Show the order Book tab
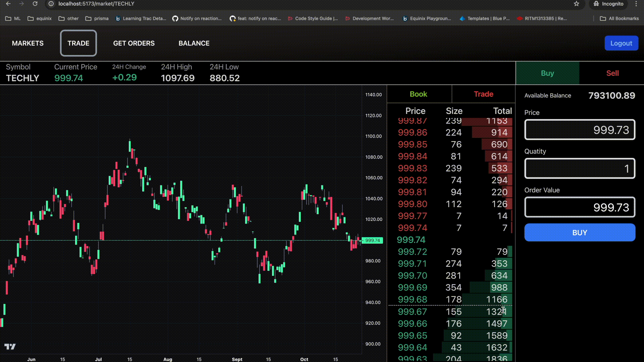This screenshot has height=362, width=644. point(418,94)
